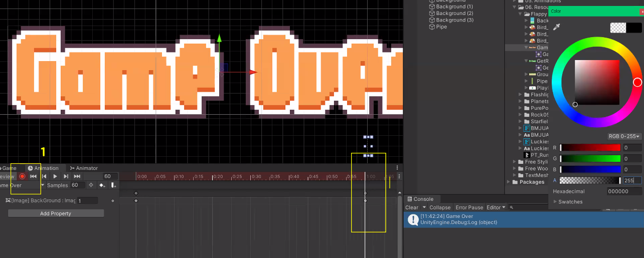The width and height of the screenshot is (644, 258).
Task: Select Pipe object in Hierarchy
Action: pos(437,27)
